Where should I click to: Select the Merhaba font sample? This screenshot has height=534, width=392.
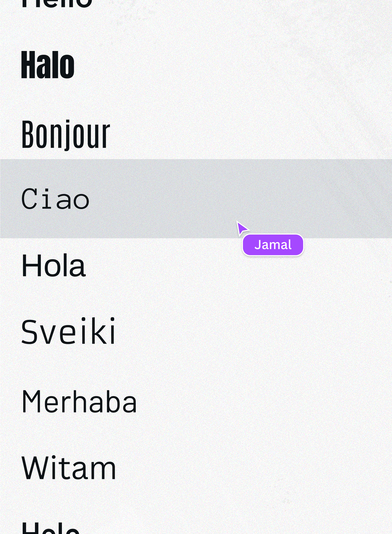pos(79,401)
